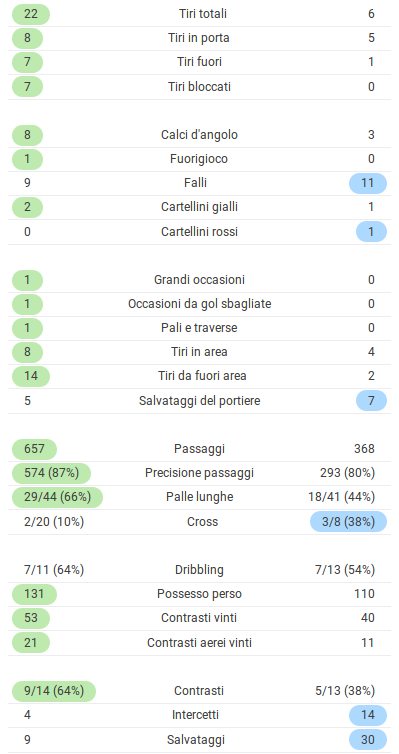This screenshot has height=754, width=399.
Task: Click the Dribbling stat label
Action: [x=200, y=570]
